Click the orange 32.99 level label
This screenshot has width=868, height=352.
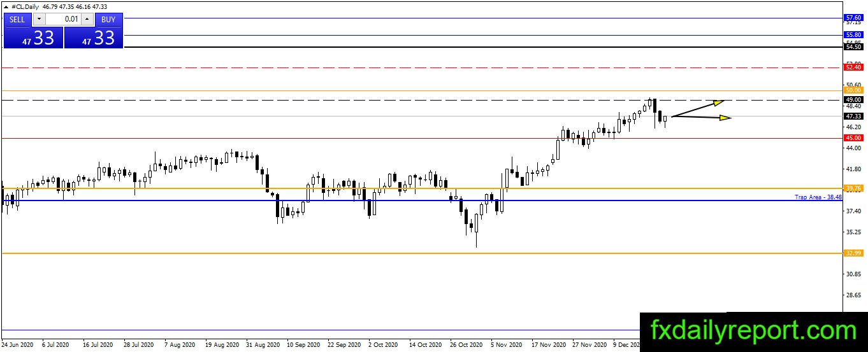(x=853, y=253)
